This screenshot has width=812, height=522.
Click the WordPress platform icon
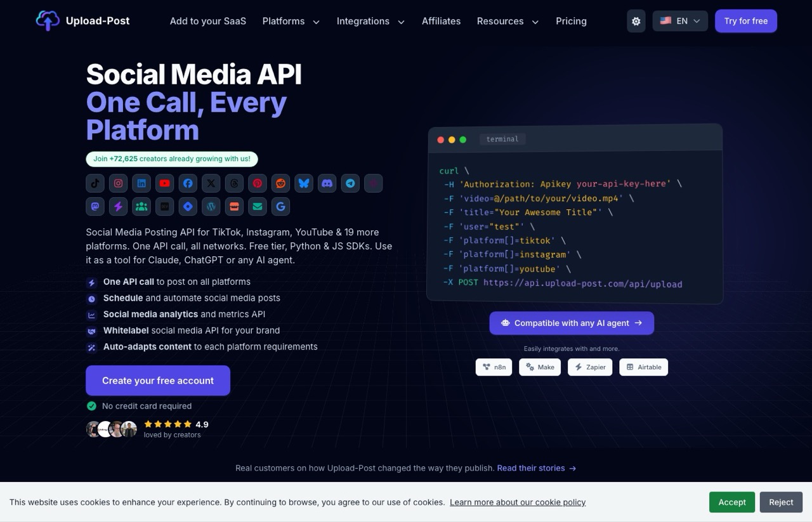tap(211, 206)
